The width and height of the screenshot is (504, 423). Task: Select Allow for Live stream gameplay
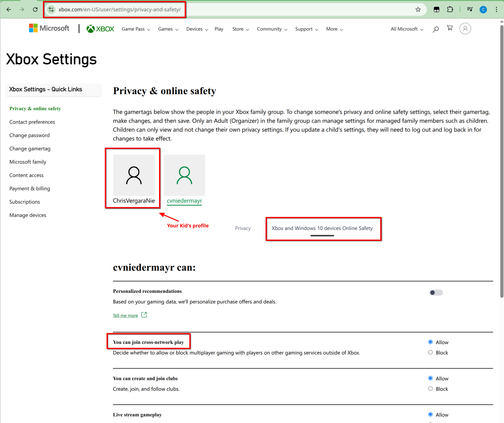pos(431,414)
